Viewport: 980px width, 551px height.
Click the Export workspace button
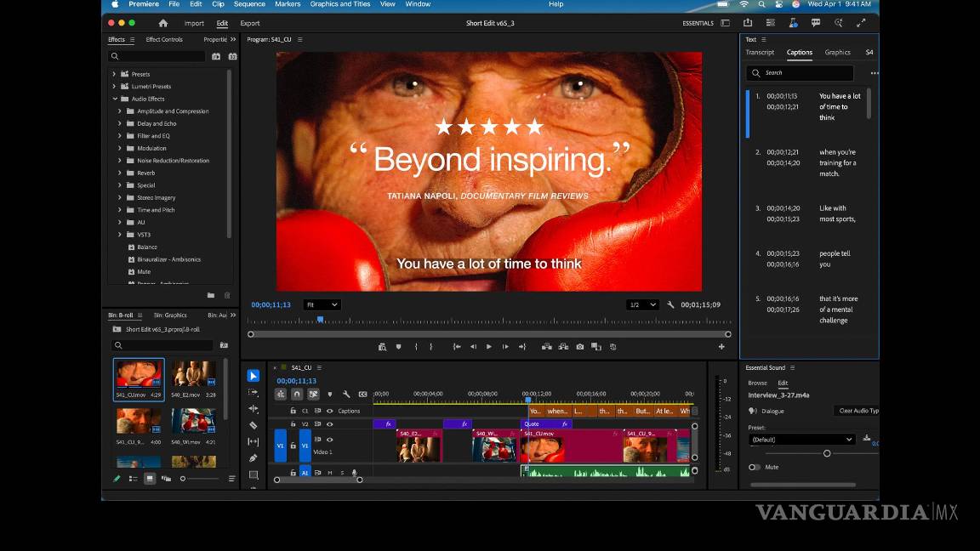(x=249, y=24)
